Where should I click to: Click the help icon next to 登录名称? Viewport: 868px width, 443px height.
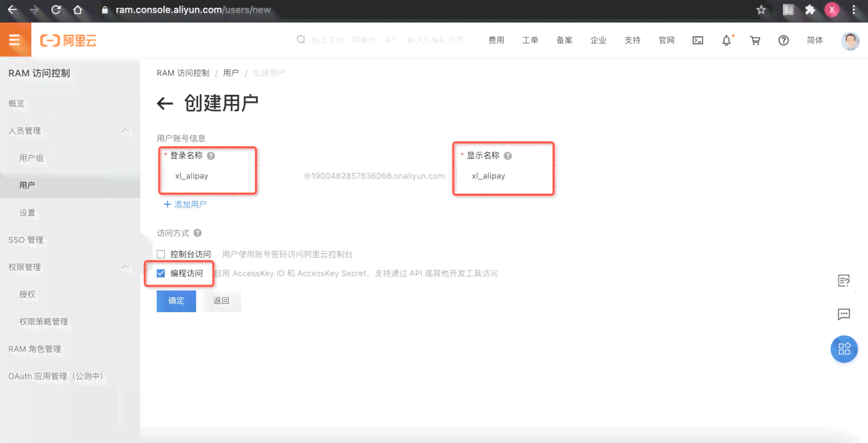pyautogui.click(x=211, y=156)
